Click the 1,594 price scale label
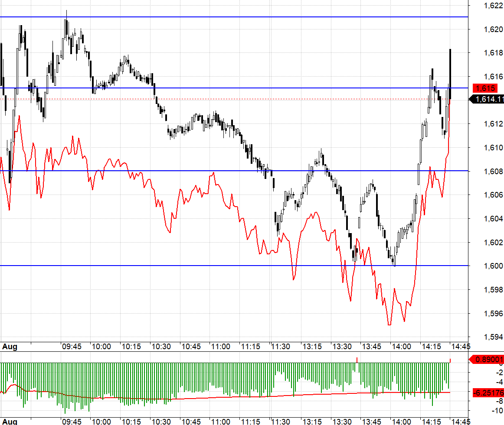504x425 pixels. [493, 337]
